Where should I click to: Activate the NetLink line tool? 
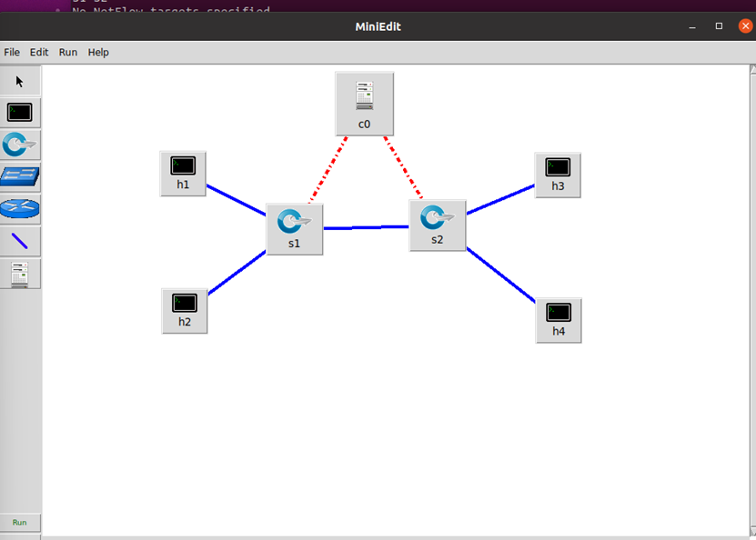pos(20,241)
